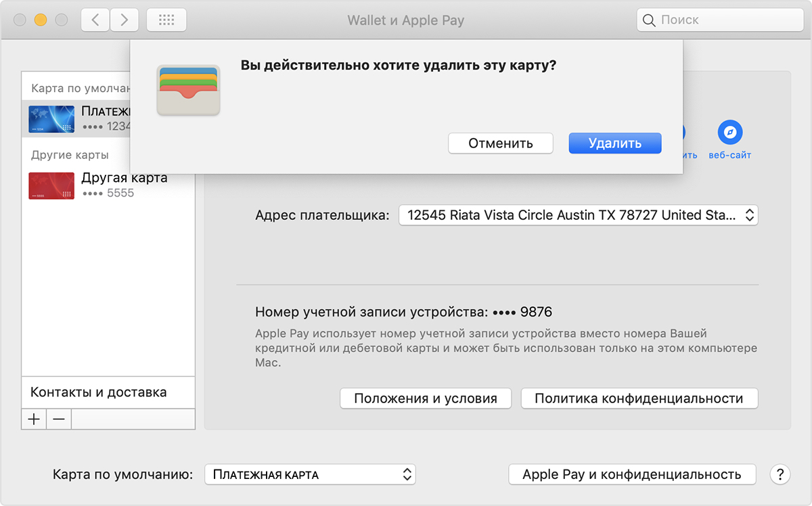This screenshot has height=506, width=812.
Task: Click the Другие карты section header
Action: click(70, 155)
